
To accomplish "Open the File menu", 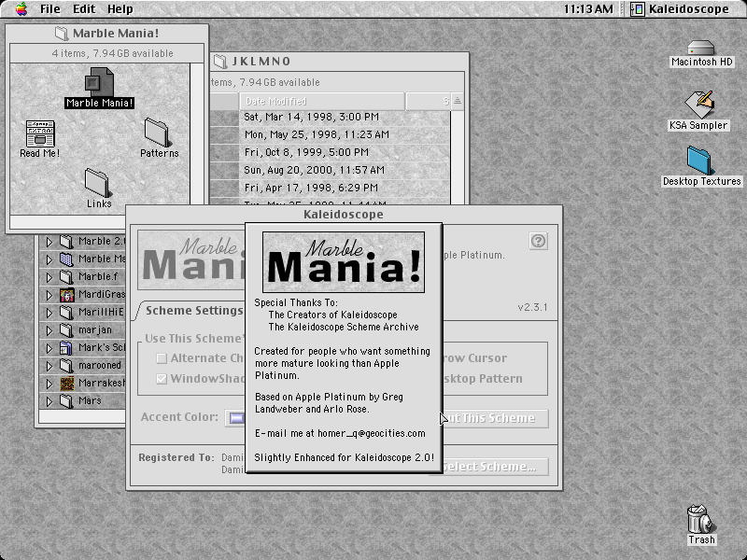I will [50, 9].
